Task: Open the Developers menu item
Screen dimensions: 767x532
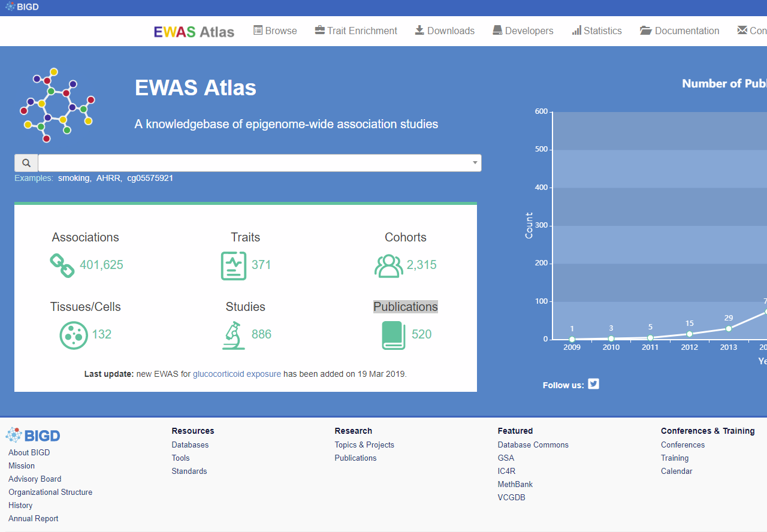Action: 523,31
